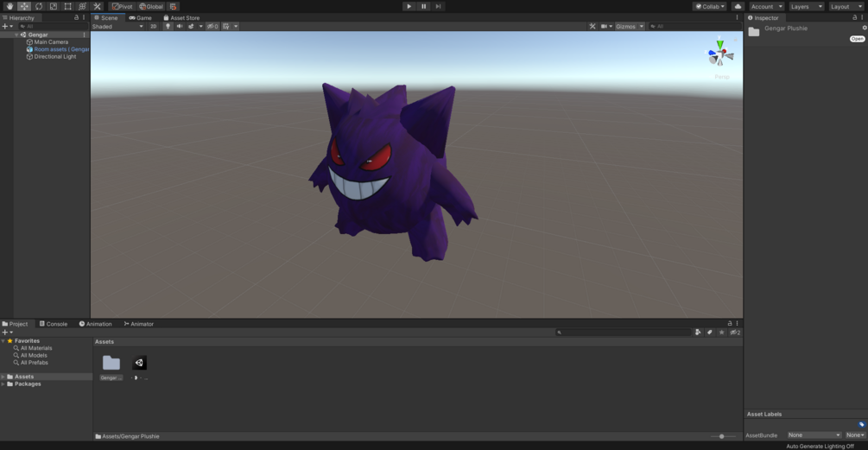Adjust the asset icon size slider
Screen dimensions: 868x450
pos(724,436)
